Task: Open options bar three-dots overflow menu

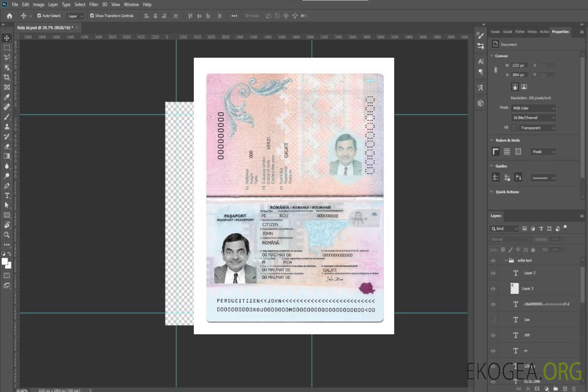Action: (x=234, y=16)
